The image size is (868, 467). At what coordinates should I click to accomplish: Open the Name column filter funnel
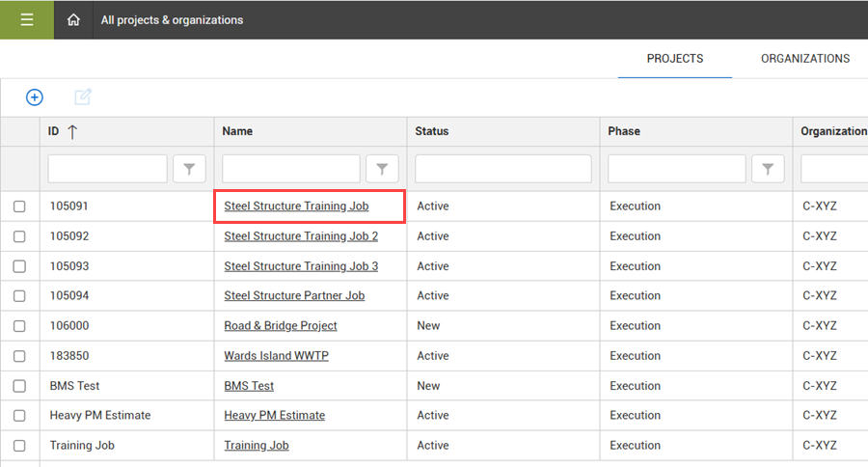(x=382, y=169)
